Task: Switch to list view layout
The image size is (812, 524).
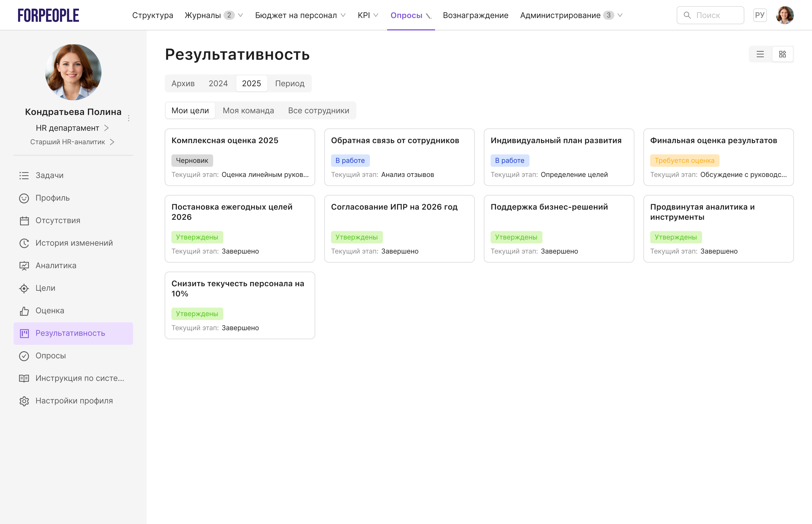Action: tap(760, 54)
